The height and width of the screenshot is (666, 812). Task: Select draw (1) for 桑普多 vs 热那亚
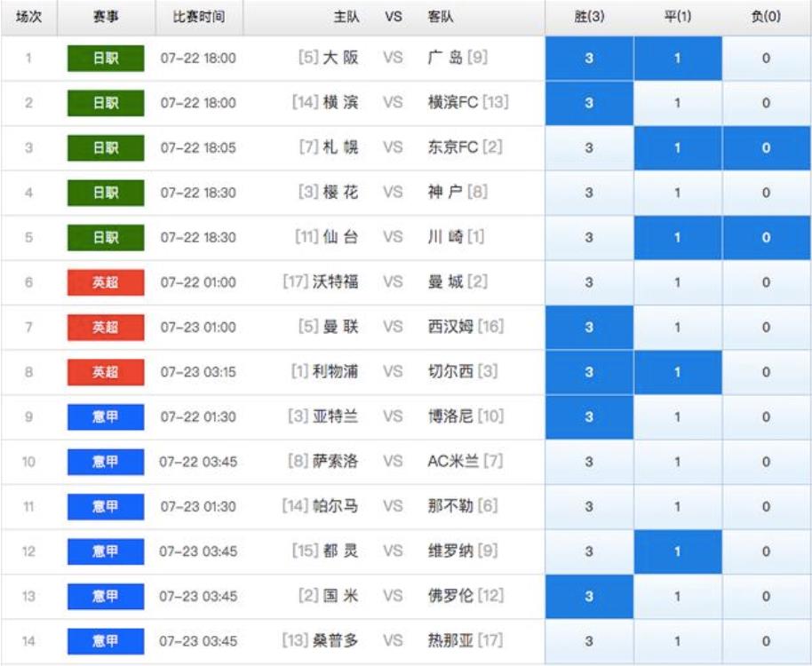(x=677, y=641)
